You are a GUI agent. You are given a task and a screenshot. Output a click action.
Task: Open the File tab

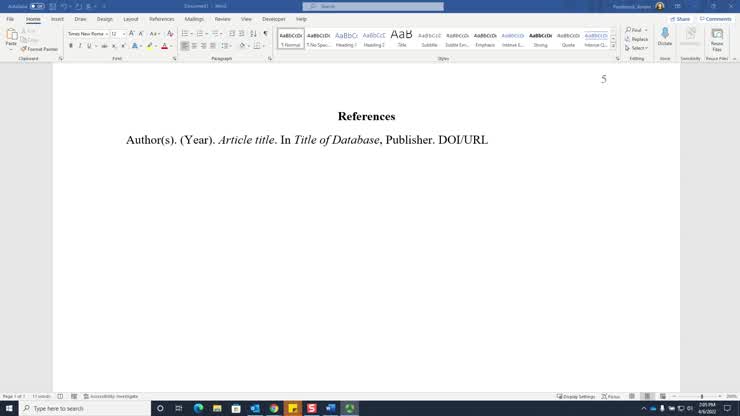click(x=10, y=19)
